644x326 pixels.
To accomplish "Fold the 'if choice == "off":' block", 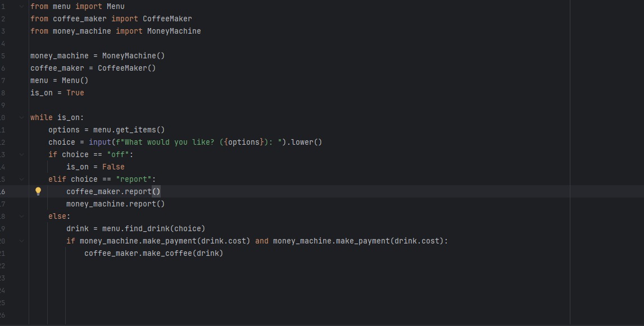I will coord(22,155).
